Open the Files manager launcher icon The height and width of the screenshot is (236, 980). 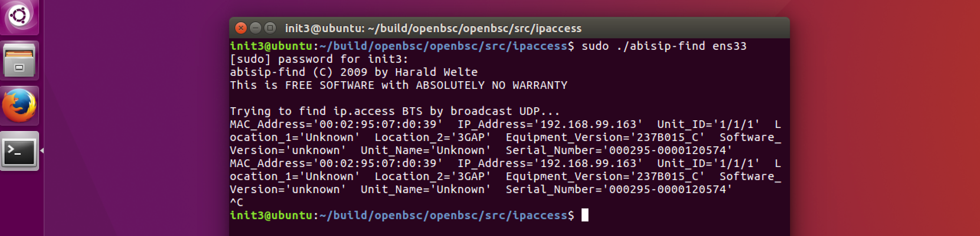pyautogui.click(x=19, y=60)
